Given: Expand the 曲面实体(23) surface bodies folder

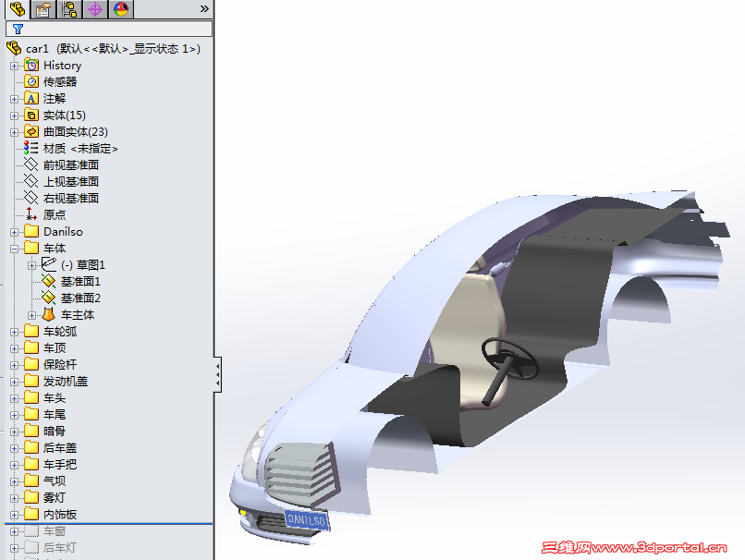Looking at the screenshot, I should pyautogui.click(x=14, y=132).
